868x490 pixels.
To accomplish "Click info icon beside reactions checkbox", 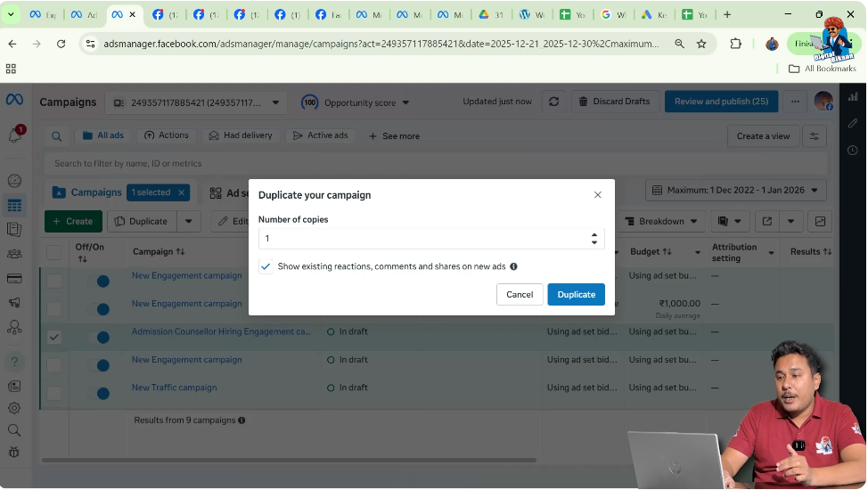I will pyautogui.click(x=513, y=267).
